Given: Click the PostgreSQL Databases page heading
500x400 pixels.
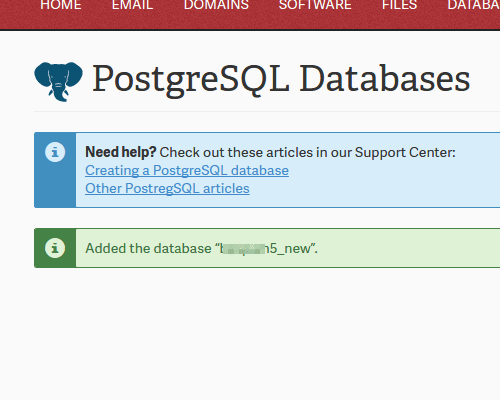Looking at the screenshot, I should point(281,79).
